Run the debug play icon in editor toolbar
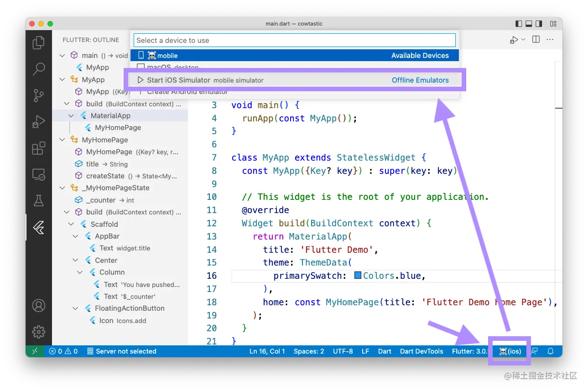Viewport: 588px width, 391px height. (x=514, y=40)
